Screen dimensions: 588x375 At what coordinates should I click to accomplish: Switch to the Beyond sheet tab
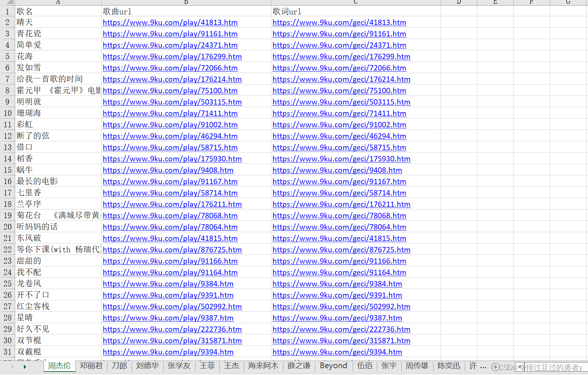pos(333,366)
